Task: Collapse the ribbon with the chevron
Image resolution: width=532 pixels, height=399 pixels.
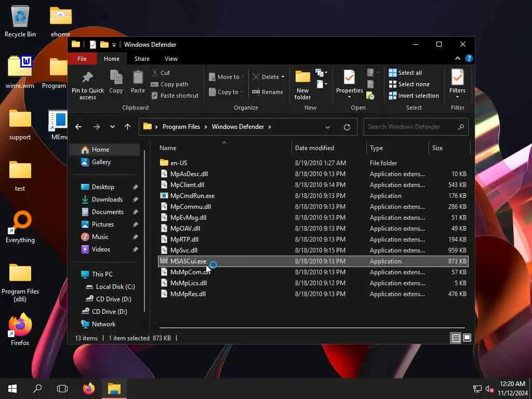Action: (x=458, y=58)
